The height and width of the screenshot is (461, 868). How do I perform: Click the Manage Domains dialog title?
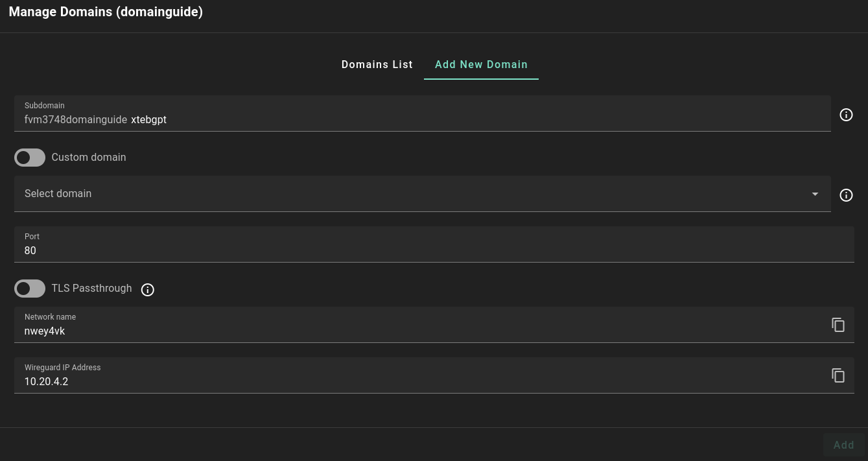106,12
